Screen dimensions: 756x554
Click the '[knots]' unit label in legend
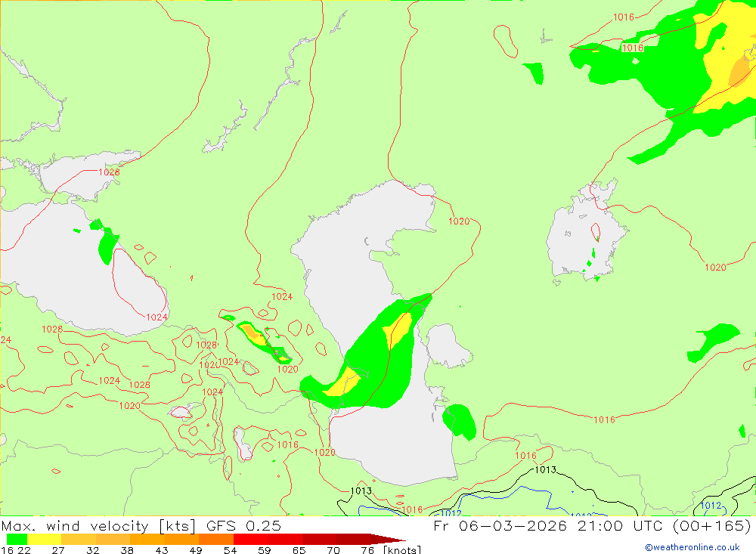(402, 549)
